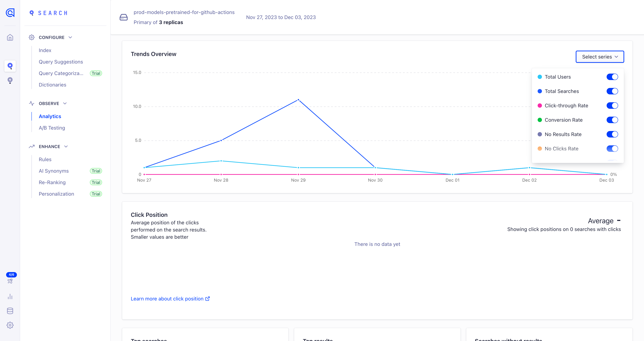Open Re-Ranking in the sidebar
The height and width of the screenshot is (341, 644).
click(x=52, y=182)
